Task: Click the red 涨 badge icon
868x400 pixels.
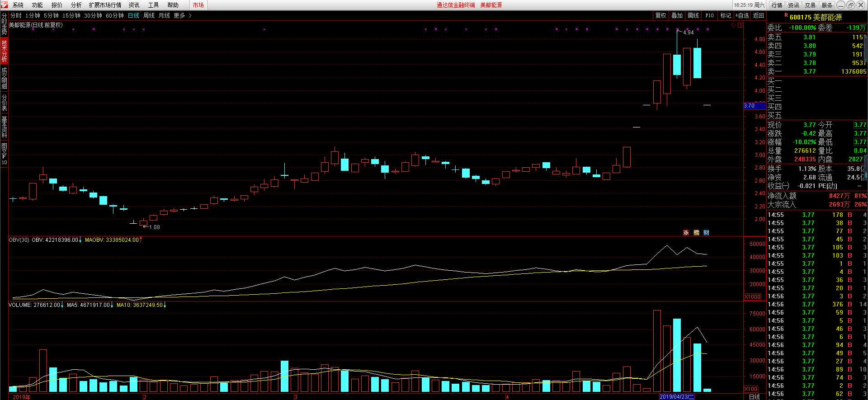Action: coord(686,233)
